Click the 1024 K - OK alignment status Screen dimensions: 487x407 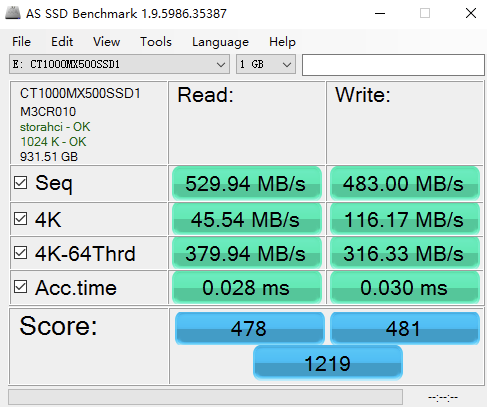pos(53,142)
